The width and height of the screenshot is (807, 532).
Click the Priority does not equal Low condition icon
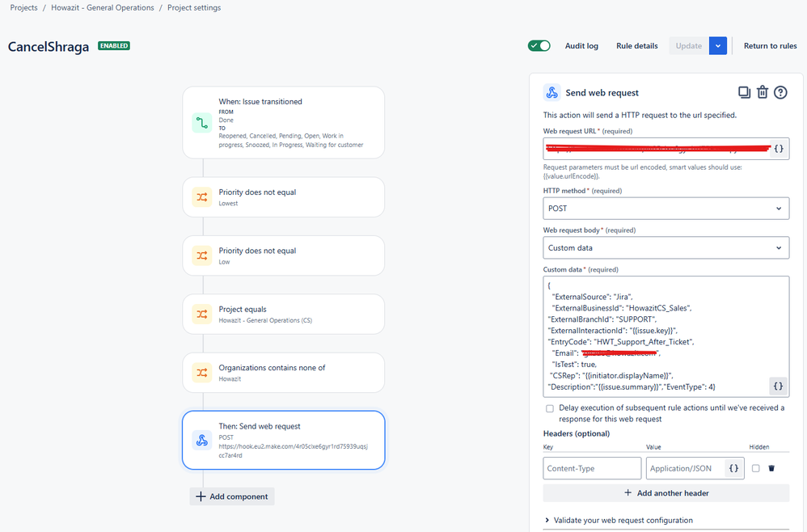[x=202, y=255]
